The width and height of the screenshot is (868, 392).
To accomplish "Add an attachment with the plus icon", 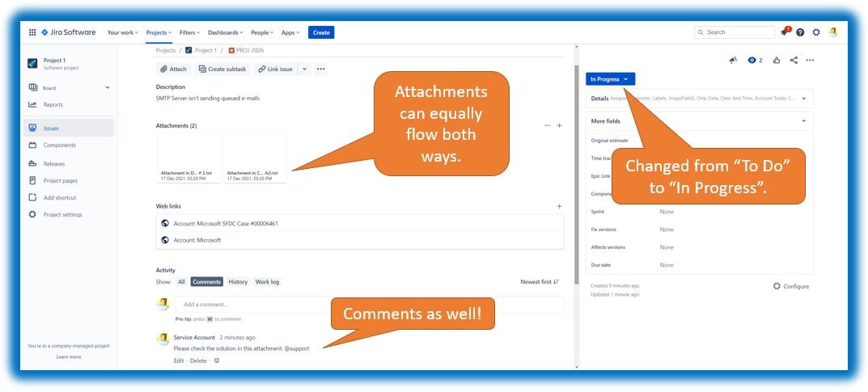I will tap(559, 125).
